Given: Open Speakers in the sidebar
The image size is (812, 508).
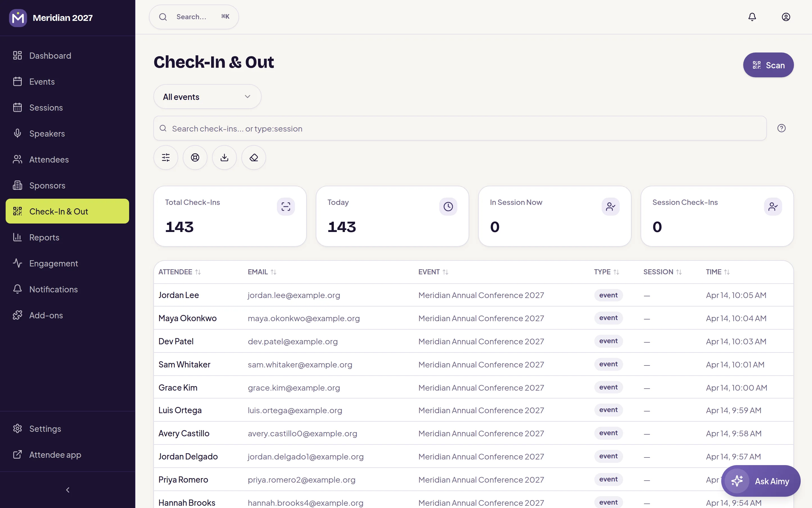Looking at the screenshot, I should click(x=67, y=133).
